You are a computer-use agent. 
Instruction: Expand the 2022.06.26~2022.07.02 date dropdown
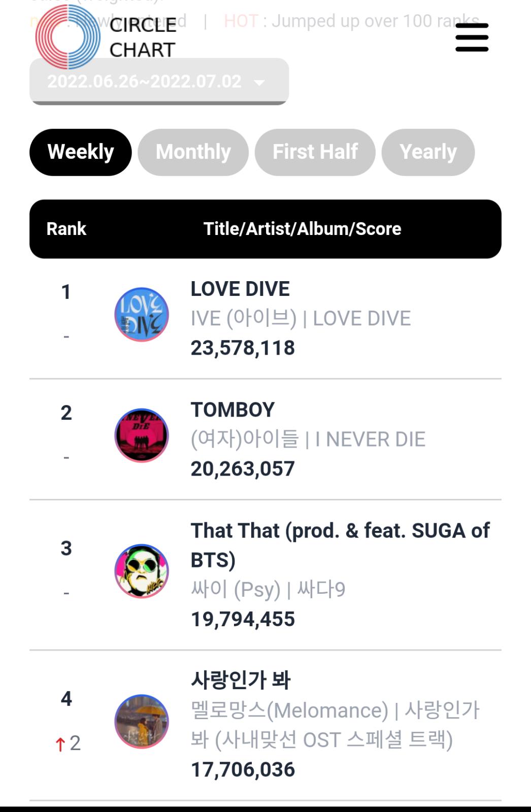(159, 82)
